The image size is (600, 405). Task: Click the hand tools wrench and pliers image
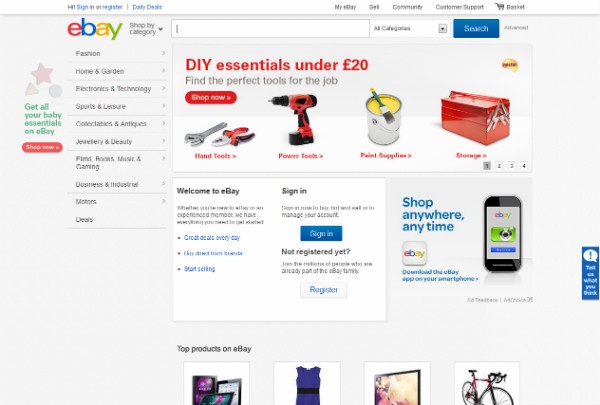pos(220,135)
